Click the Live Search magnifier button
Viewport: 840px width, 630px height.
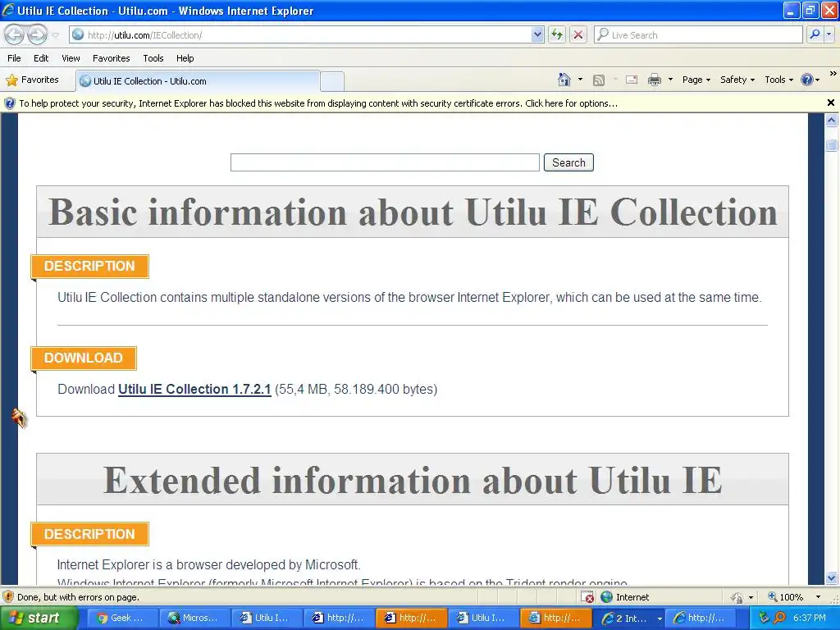(815, 34)
